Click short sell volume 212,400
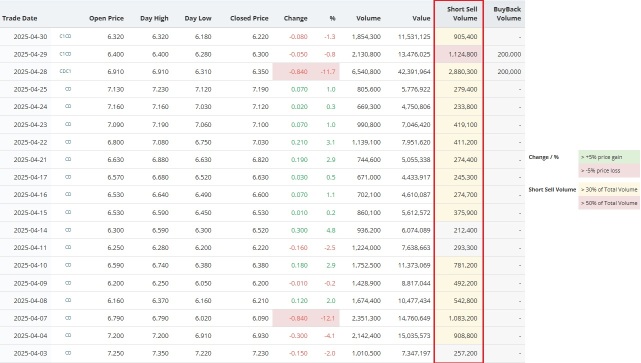Screen dimensions: 641x363 coord(465,230)
